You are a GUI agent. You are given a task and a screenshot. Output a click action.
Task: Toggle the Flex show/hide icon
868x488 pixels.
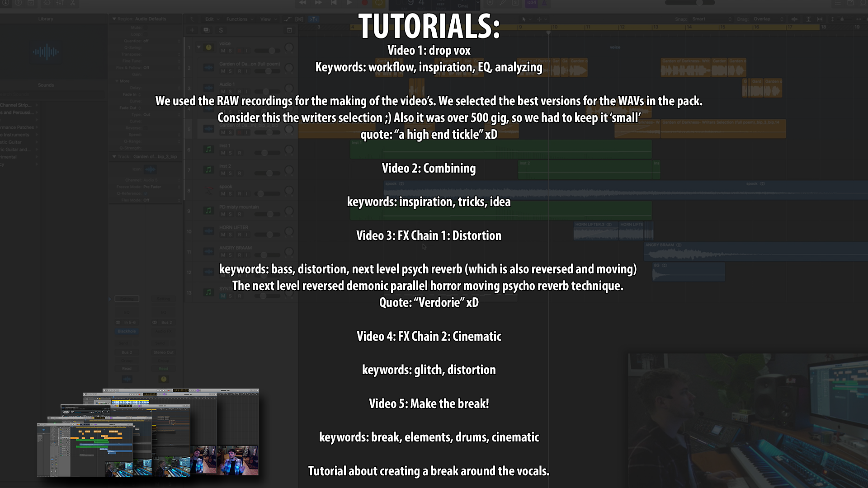click(x=299, y=19)
